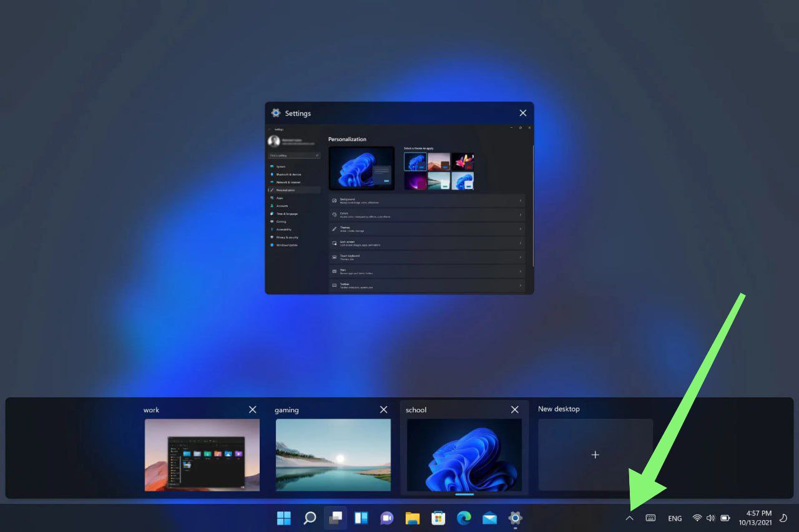Screen dimensions: 799x532
Task: Select the school desktop thumbnail
Action: (464, 455)
